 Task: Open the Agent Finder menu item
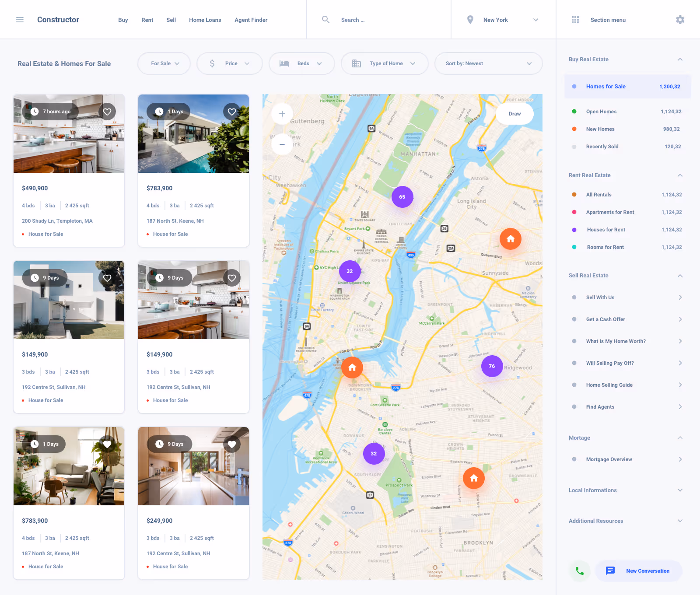pyautogui.click(x=251, y=20)
